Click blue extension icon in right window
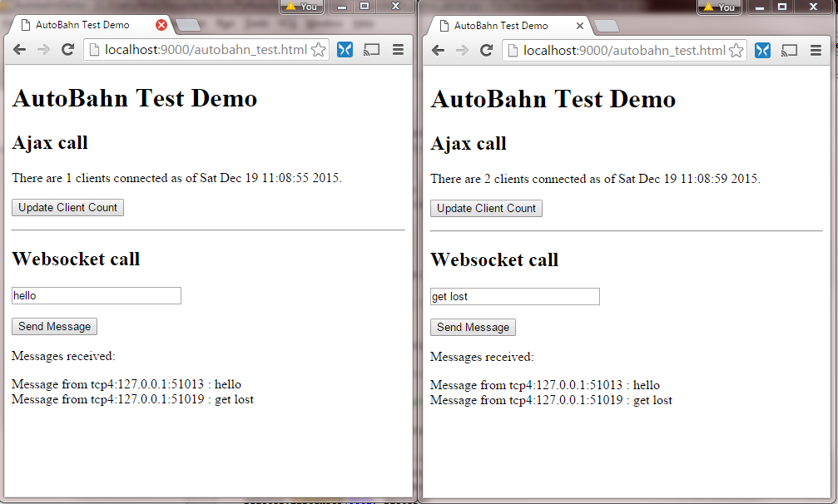The height and width of the screenshot is (504, 838). point(762,51)
